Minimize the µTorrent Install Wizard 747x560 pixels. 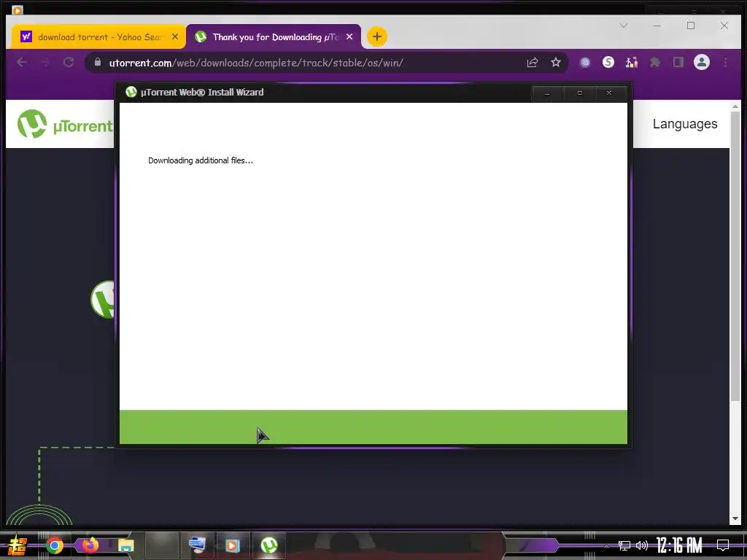[547, 93]
